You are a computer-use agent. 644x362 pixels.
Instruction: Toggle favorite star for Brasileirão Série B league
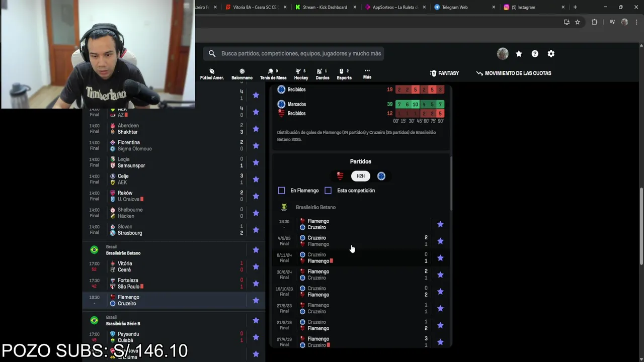(256, 320)
